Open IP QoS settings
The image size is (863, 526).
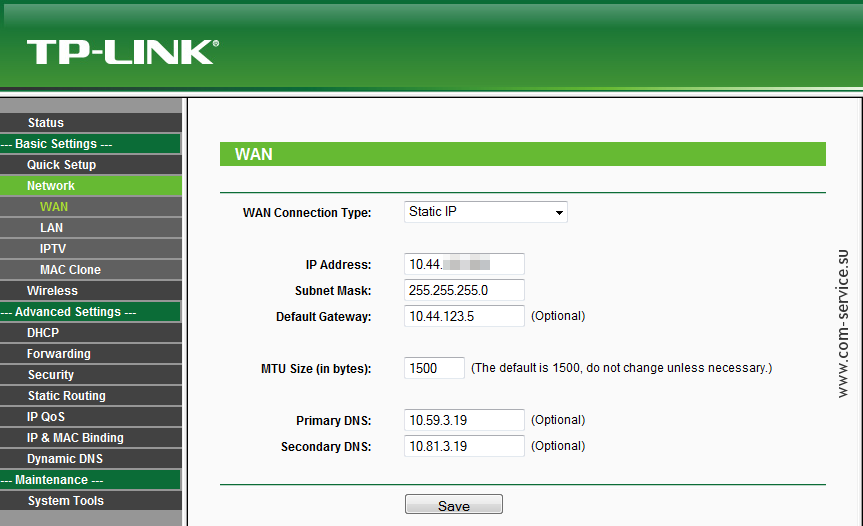(x=91, y=417)
